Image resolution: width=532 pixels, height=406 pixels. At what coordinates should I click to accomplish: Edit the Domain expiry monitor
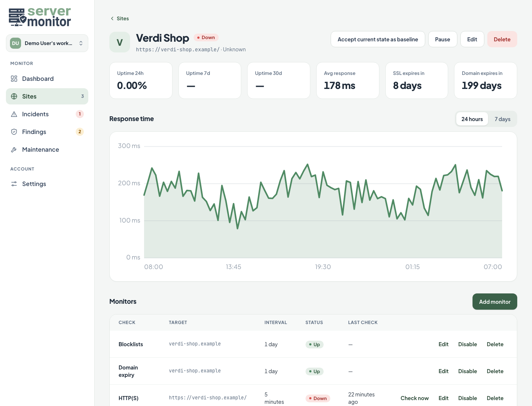point(443,371)
